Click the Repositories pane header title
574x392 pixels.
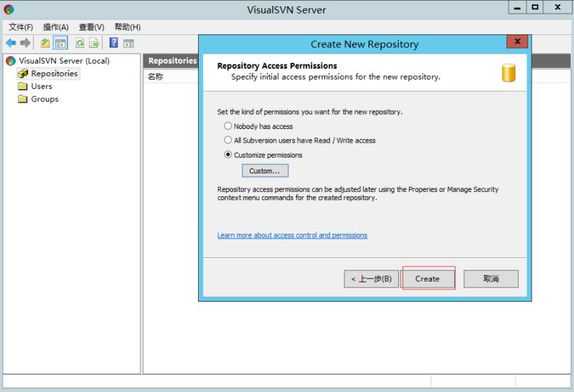pos(172,61)
